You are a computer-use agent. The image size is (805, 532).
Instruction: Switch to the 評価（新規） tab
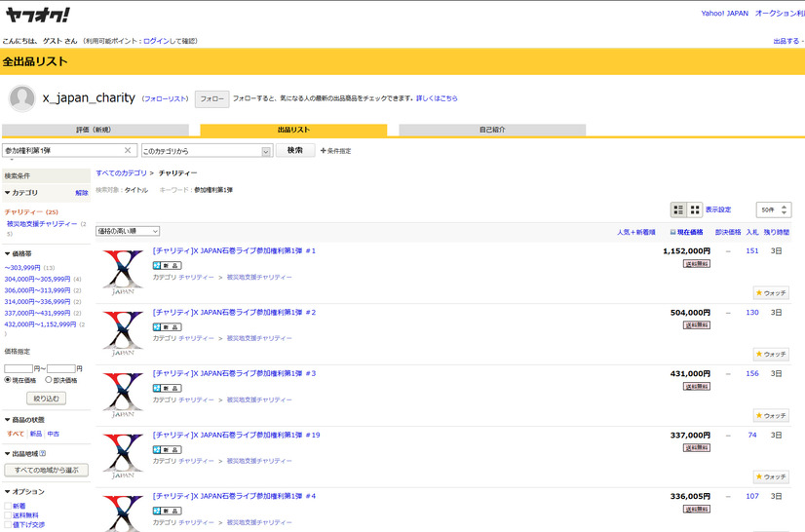(95, 130)
